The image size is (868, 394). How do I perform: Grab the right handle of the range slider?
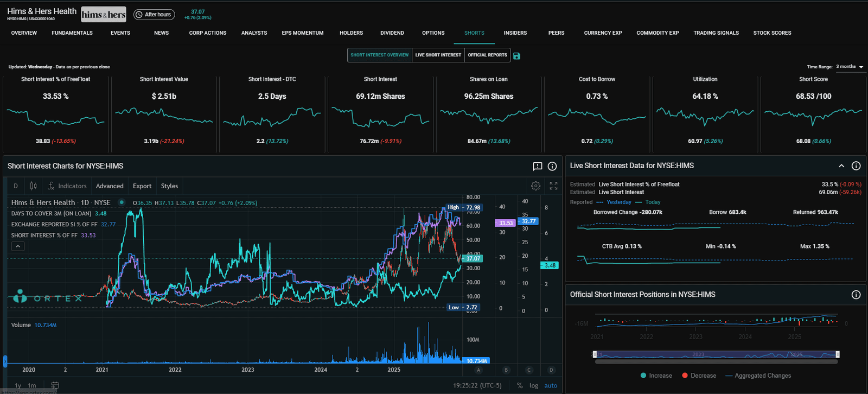[838, 354]
